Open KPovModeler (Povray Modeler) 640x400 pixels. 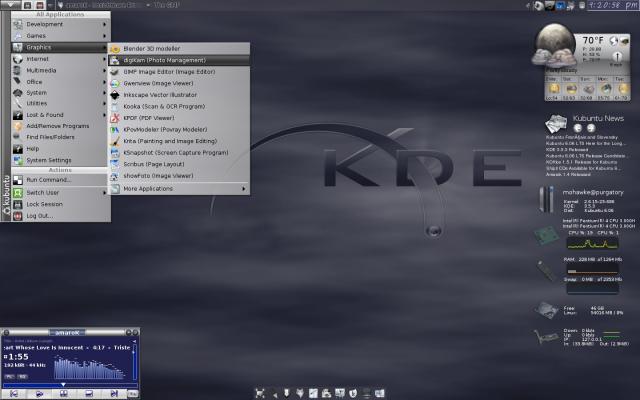pyautogui.click(x=179, y=129)
